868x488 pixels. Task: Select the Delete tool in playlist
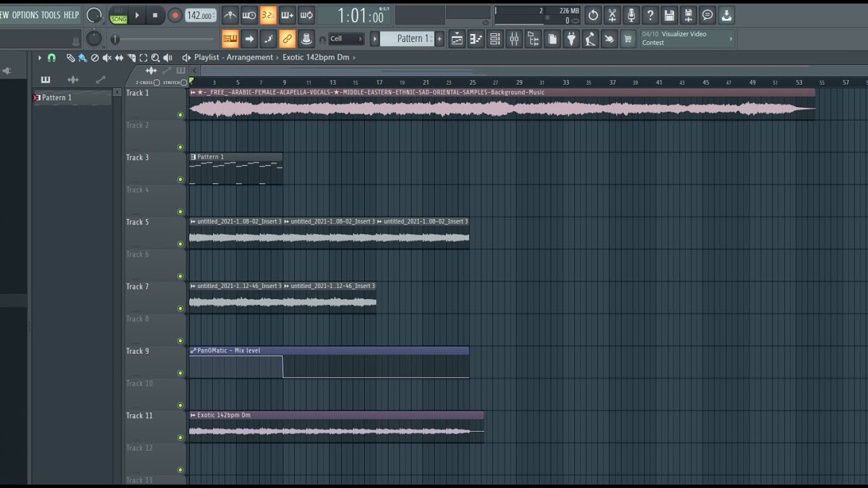[x=94, y=58]
